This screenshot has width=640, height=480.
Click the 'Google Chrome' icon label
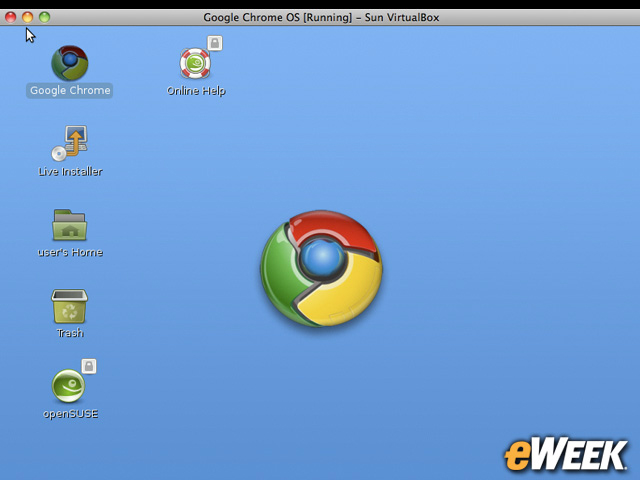(x=70, y=90)
